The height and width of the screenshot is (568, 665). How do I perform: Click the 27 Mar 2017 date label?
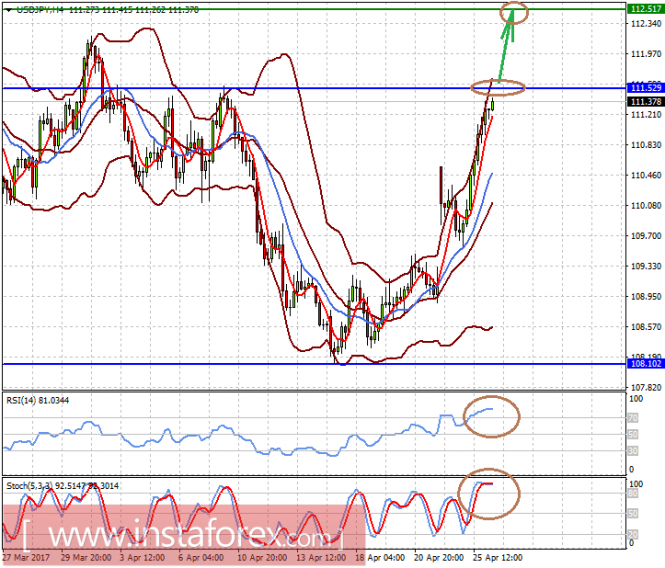click(x=26, y=557)
